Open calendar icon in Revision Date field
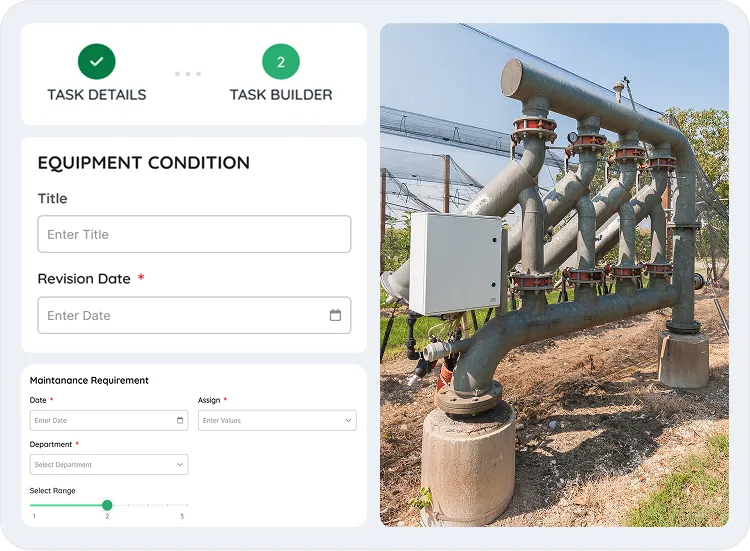Screen dimensions: 750x551 click(x=335, y=315)
